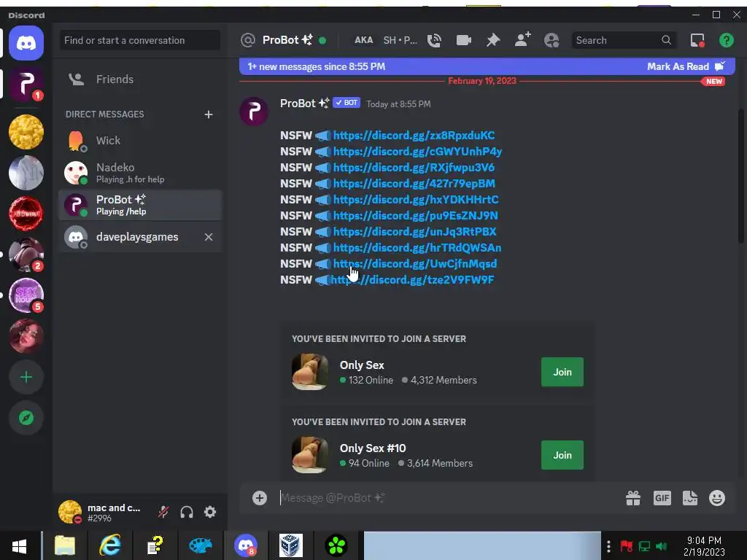Close the daveplaysgames conversation
The image size is (747, 560).
coord(208,237)
